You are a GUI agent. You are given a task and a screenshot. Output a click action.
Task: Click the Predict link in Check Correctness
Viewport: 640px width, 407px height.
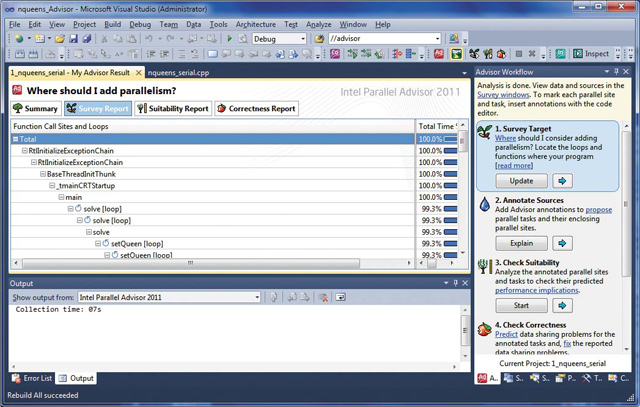tap(506, 334)
